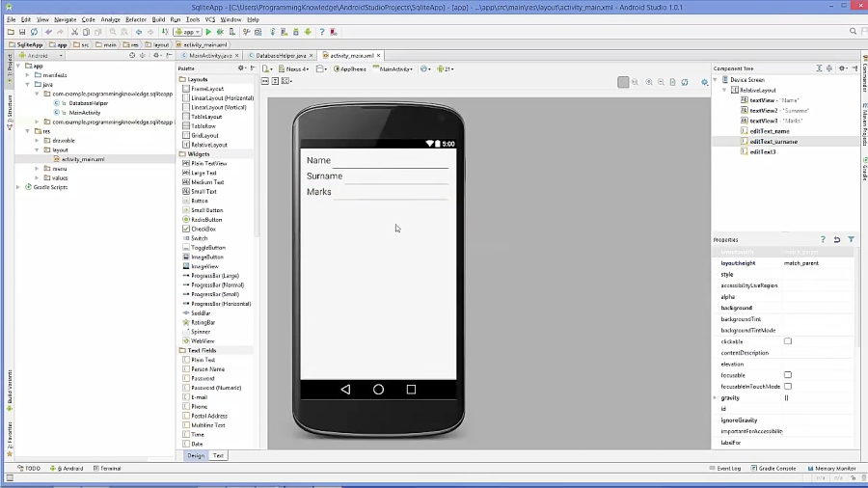Expand all in Component Tree
This screenshot has height=488, width=868.
[820, 68]
